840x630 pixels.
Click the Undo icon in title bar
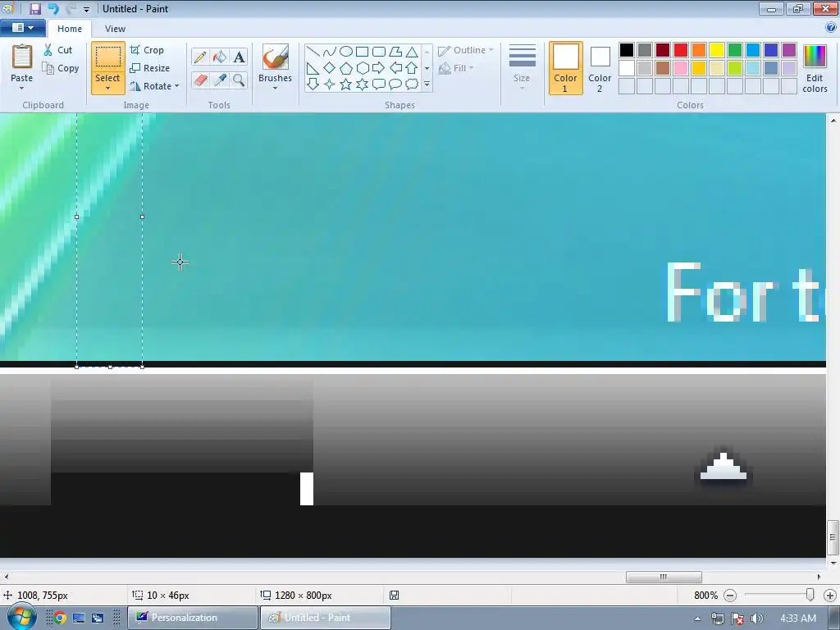[x=53, y=8]
